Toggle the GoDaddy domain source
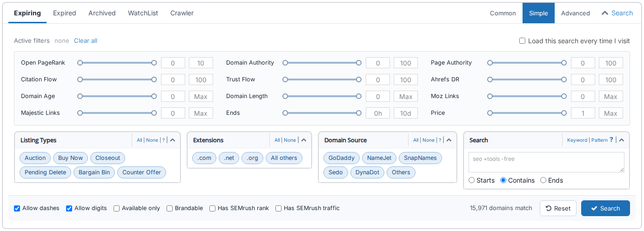The height and width of the screenshot is (231, 644). [342, 158]
